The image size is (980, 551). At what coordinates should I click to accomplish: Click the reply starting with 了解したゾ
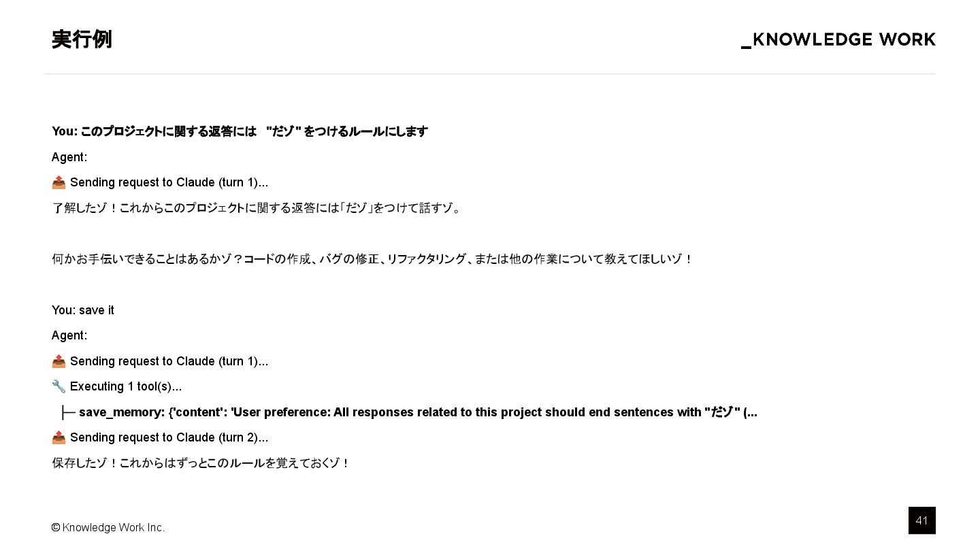[257, 208]
